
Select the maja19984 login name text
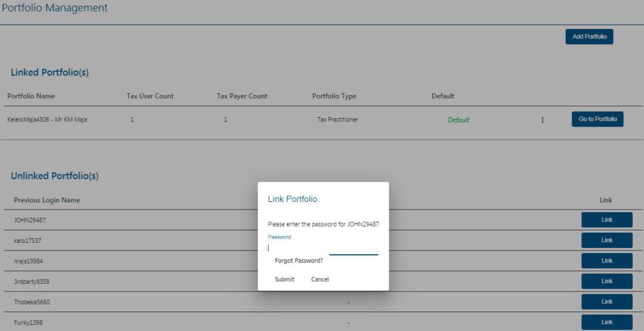coord(28,261)
